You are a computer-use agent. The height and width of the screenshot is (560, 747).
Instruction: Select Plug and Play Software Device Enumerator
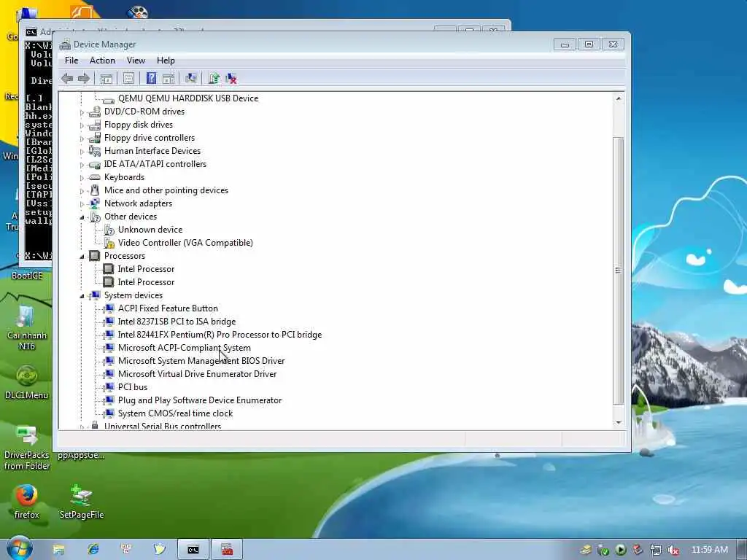click(200, 400)
